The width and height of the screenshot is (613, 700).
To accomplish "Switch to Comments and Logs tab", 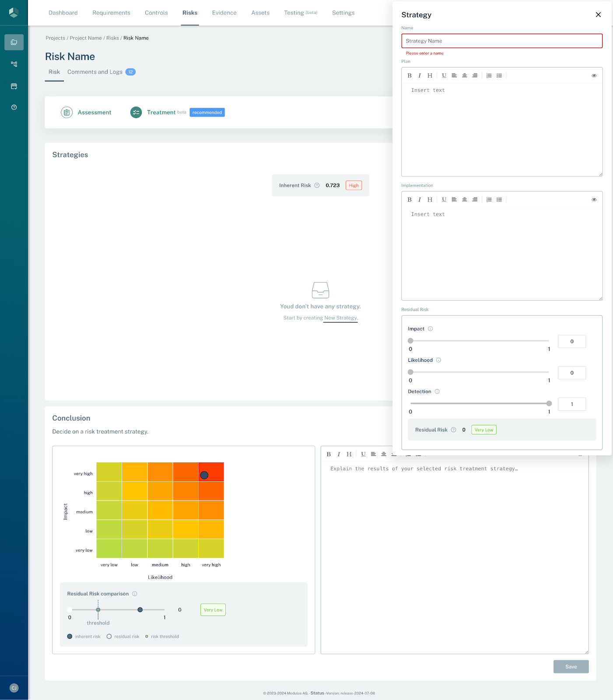I will 95,72.
